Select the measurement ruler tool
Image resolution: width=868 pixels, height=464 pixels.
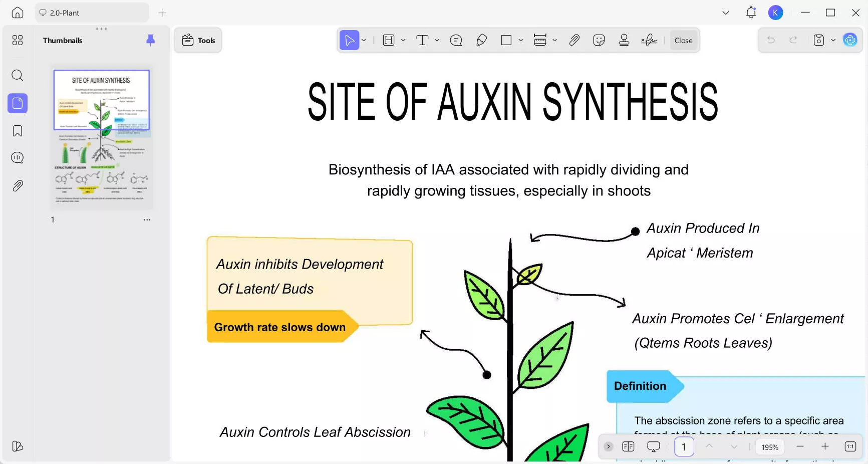[540, 40]
